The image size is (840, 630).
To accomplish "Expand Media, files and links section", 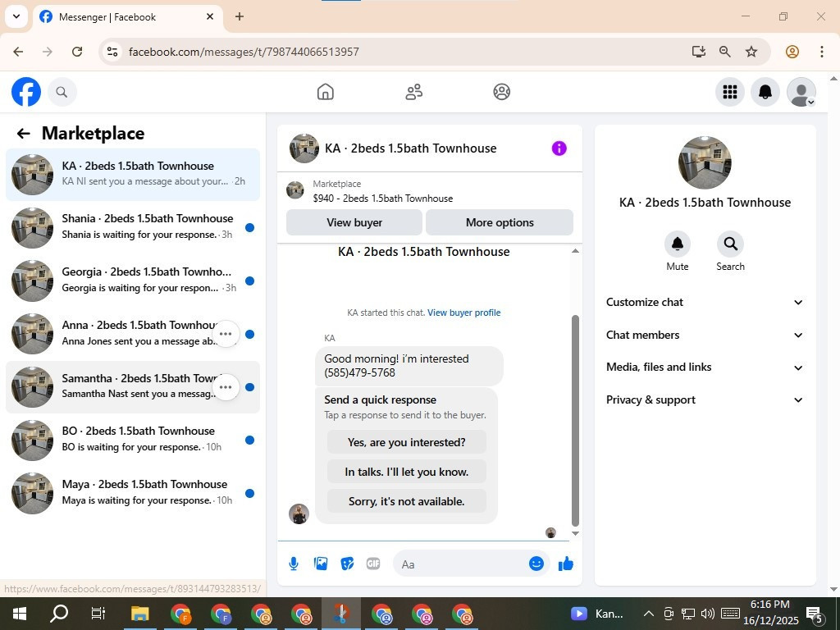I will [x=705, y=367].
